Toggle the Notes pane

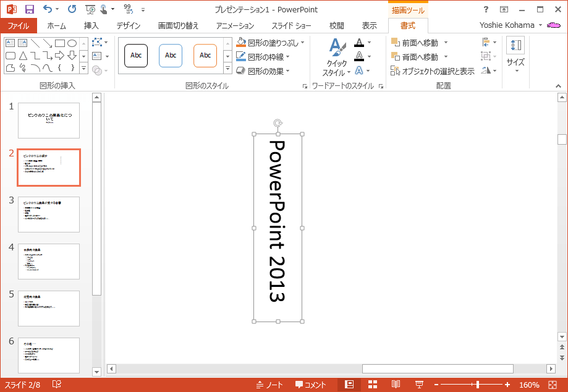point(269,385)
